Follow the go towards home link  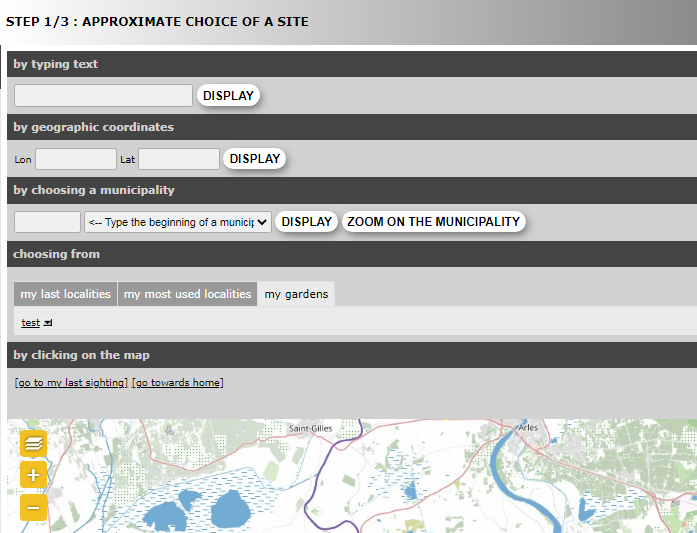(178, 383)
